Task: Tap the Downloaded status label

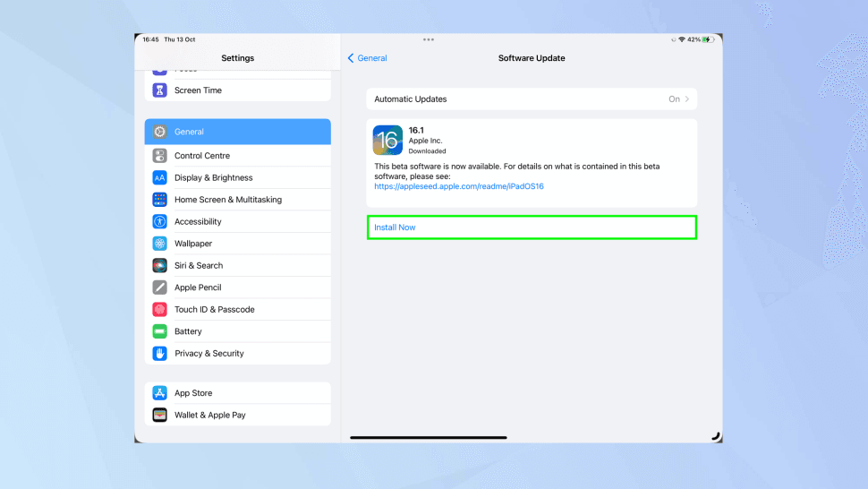Action: pos(428,151)
